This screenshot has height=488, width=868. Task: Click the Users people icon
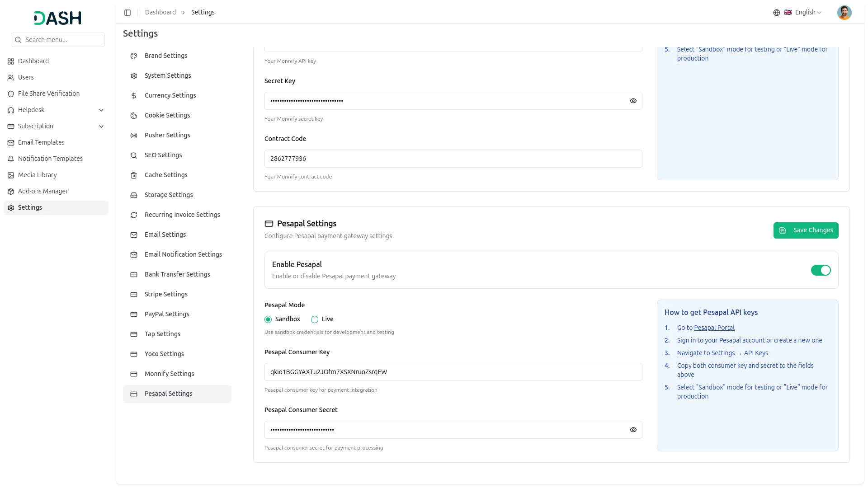pyautogui.click(x=11, y=78)
